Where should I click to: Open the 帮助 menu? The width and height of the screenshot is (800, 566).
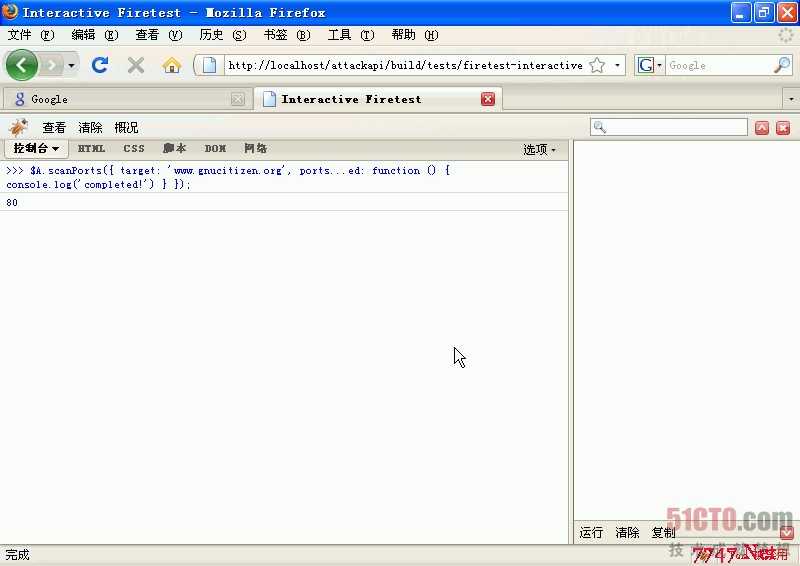click(x=415, y=35)
